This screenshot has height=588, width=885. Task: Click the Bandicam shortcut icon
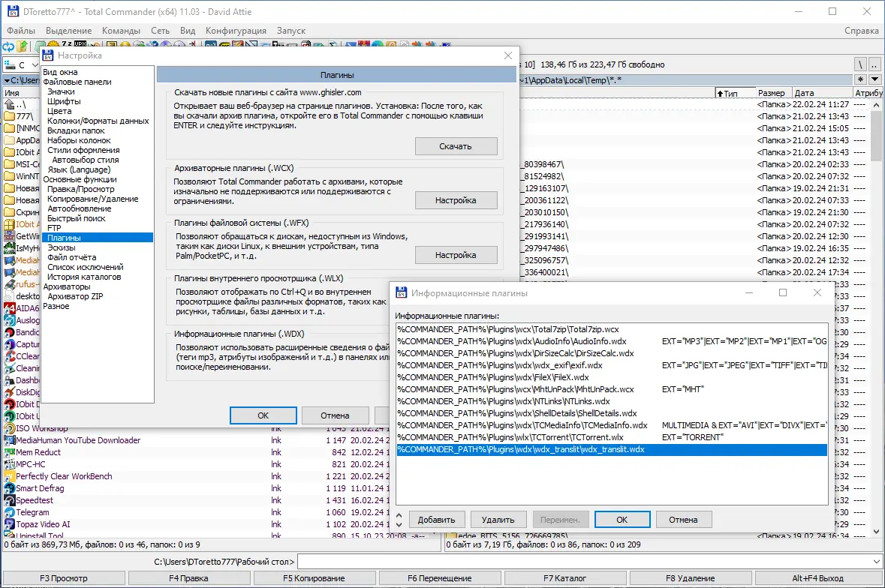tap(9, 332)
